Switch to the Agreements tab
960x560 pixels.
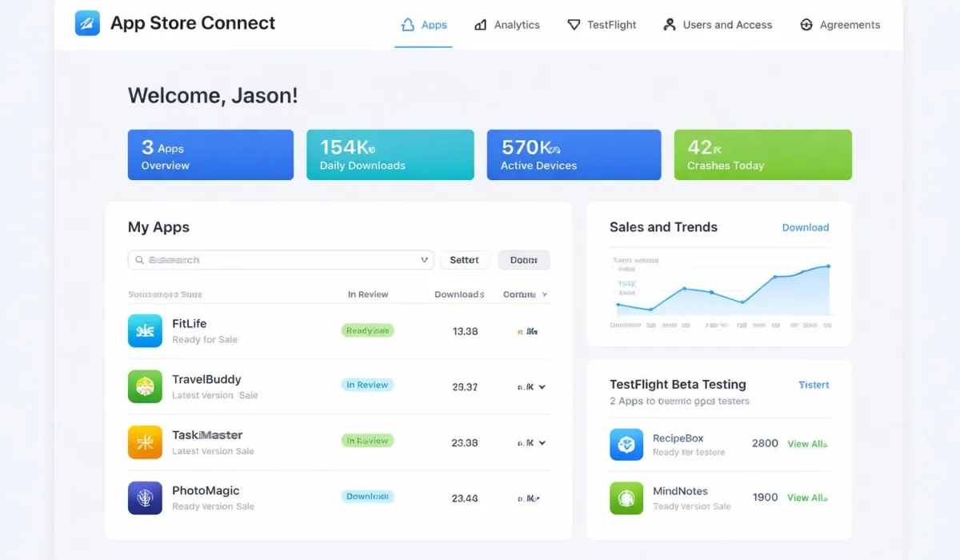[840, 25]
